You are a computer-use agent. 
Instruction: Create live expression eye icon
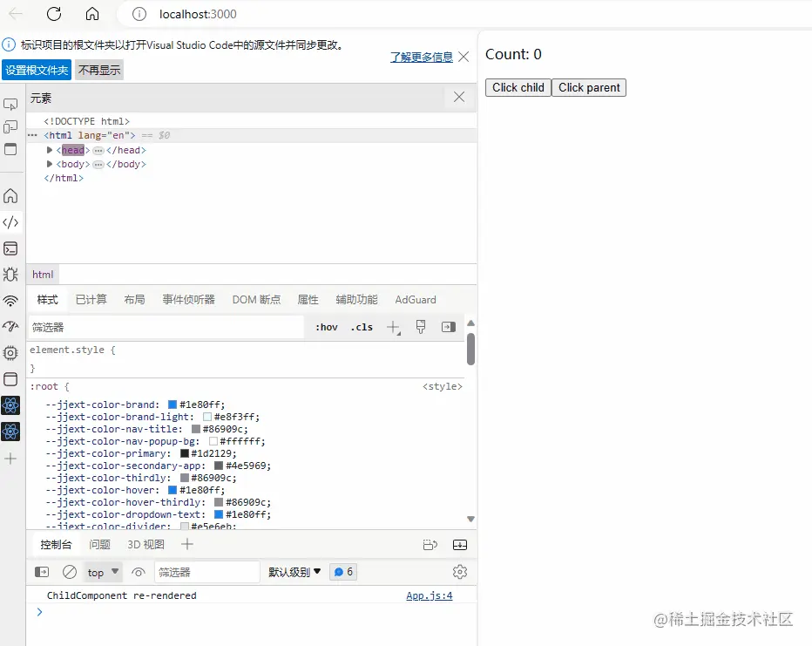(139, 573)
